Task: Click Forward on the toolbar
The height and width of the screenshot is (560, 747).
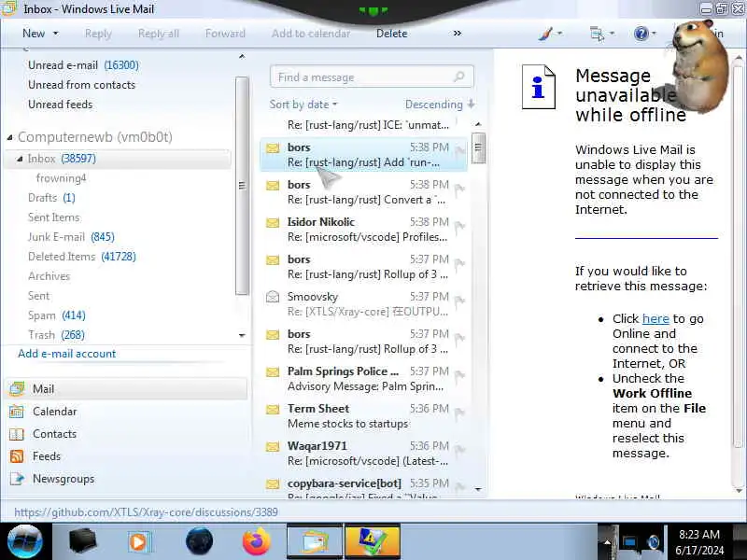Action: 225,34
